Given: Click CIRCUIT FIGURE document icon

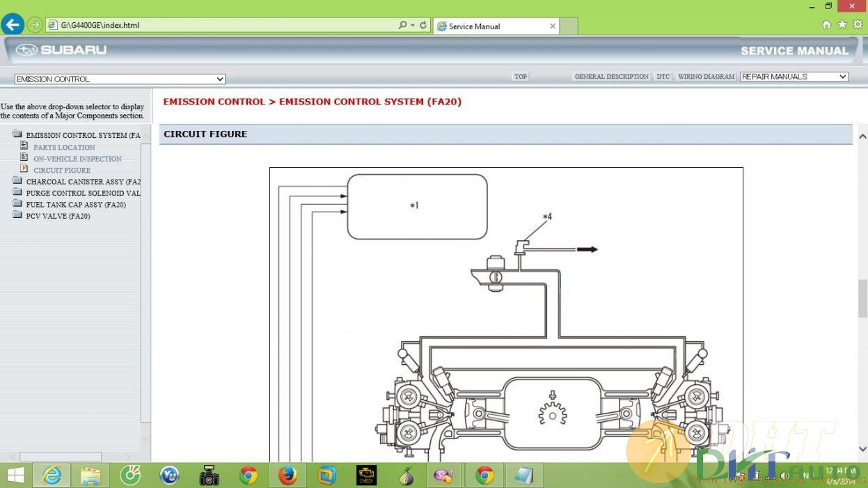Looking at the screenshot, I should 24,169.
